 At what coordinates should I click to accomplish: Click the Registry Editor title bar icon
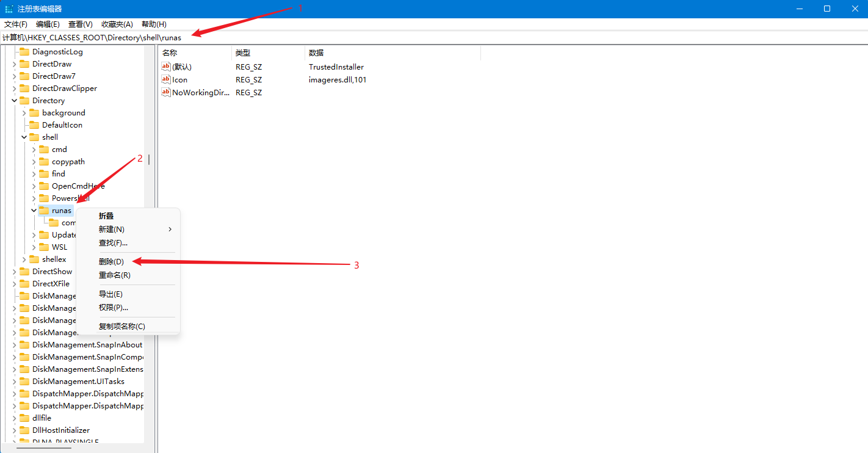[x=9, y=9]
